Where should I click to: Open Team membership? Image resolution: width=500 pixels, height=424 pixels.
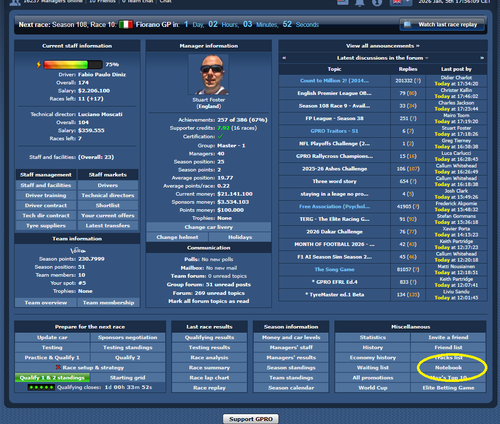pyautogui.click(x=108, y=303)
